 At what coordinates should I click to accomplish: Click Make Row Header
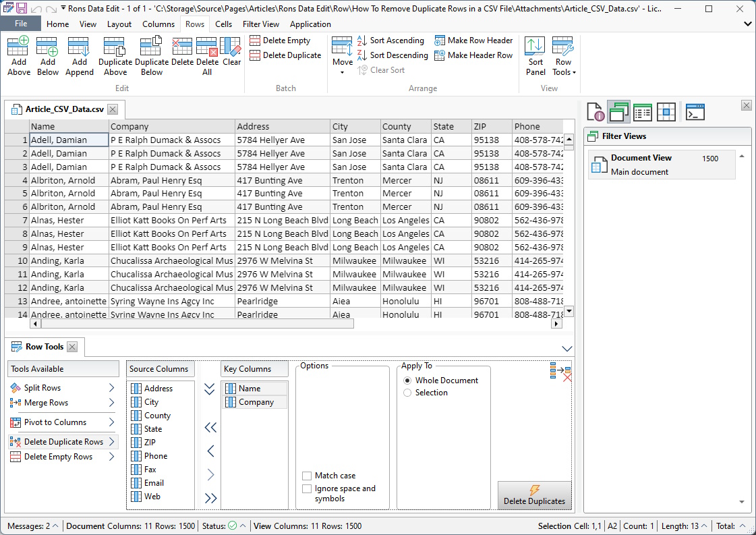click(473, 40)
